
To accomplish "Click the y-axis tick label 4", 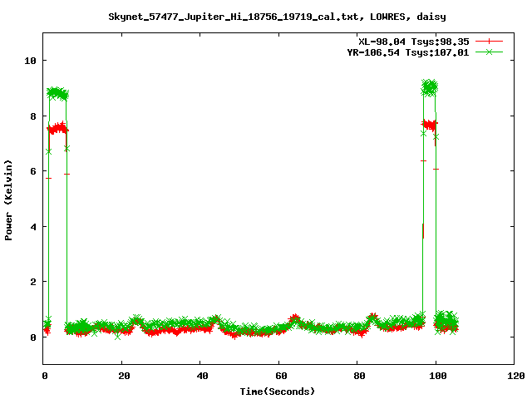I will coord(33,227).
